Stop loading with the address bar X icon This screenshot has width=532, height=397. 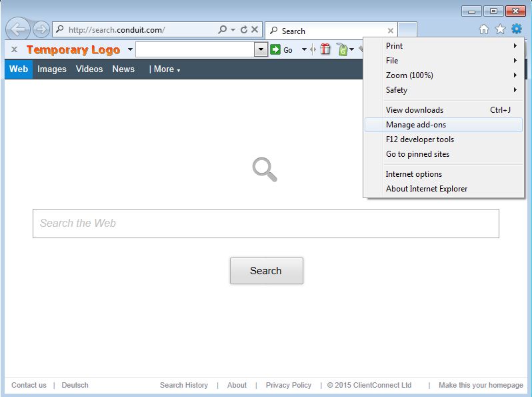(255, 29)
